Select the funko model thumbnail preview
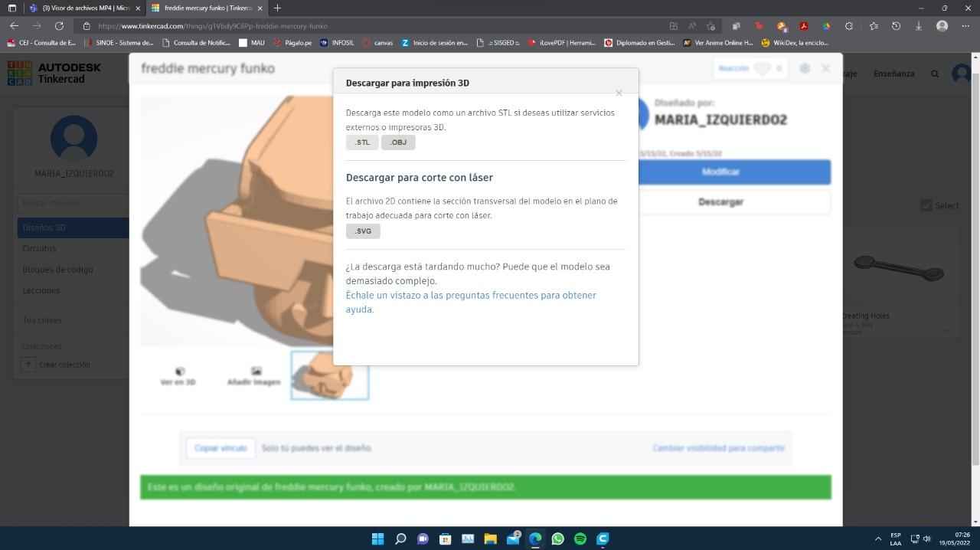This screenshot has width=980, height=550. (x=330, y=375)
